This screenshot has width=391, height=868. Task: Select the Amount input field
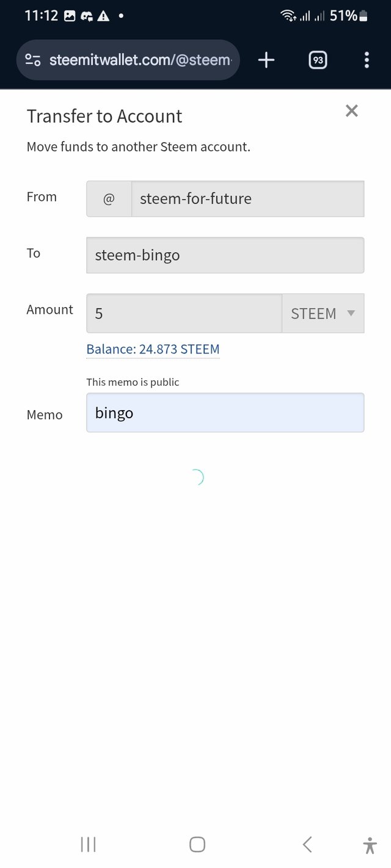[x=184, y=313]
